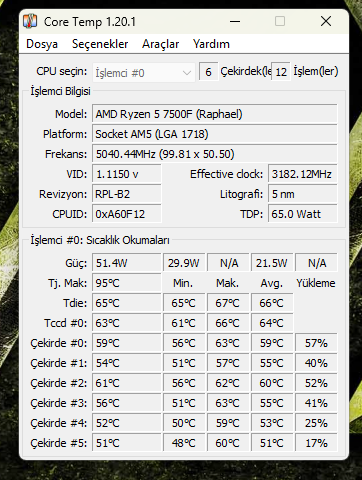Viewport: 362px width, 480px height.
Task: Click the Core Temp 1.20.1 title text
Action: [90, 22]
